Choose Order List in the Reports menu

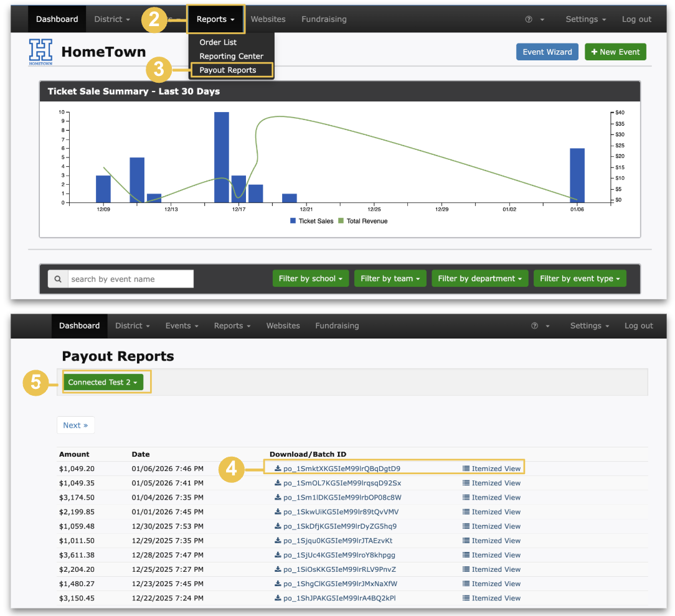point(218,42)
